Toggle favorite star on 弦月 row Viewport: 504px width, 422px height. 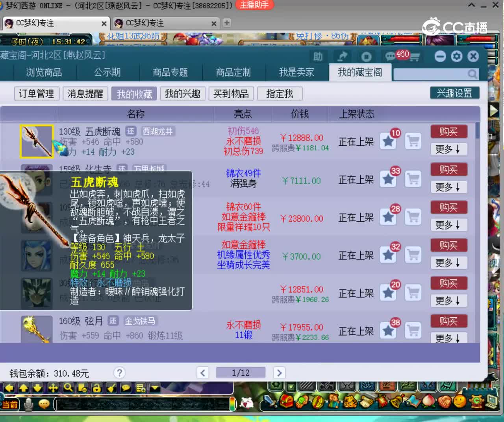point(388,330)
